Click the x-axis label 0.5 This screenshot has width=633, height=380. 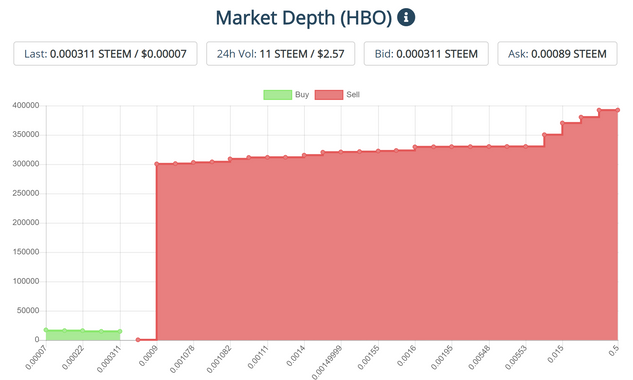click(x=614, y=351)
